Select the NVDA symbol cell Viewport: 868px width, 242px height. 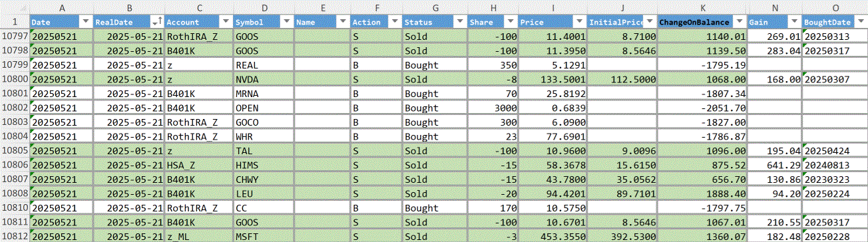(264, 79)
